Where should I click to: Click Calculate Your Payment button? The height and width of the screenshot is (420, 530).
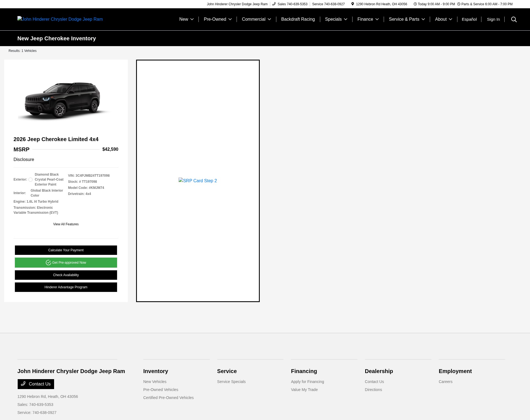tap(66, 250)
